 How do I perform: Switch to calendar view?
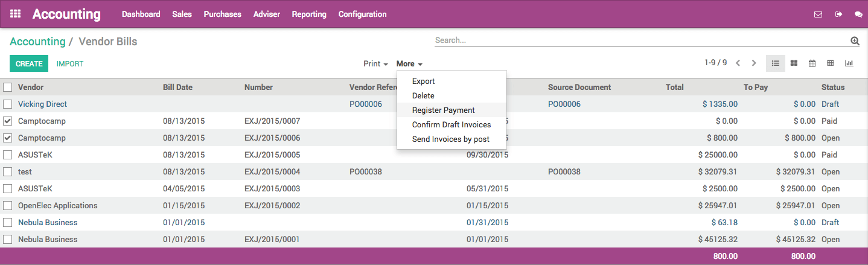coord(812,63)
